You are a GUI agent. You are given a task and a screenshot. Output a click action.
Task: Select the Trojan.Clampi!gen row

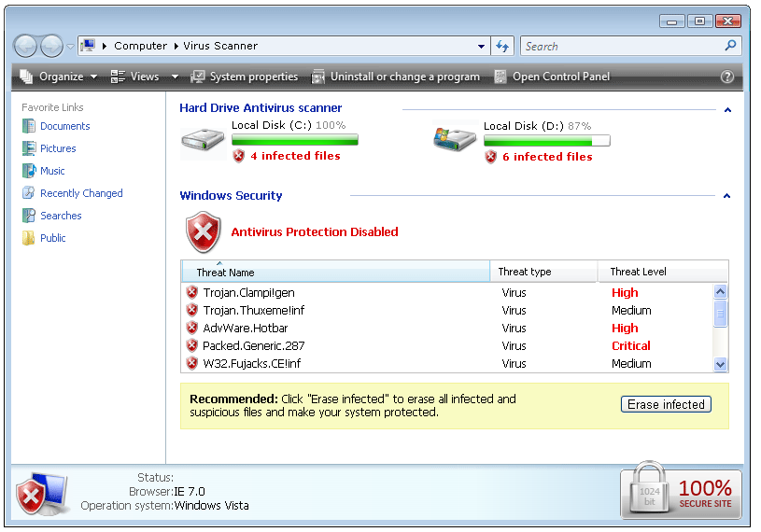click(446, 293)
